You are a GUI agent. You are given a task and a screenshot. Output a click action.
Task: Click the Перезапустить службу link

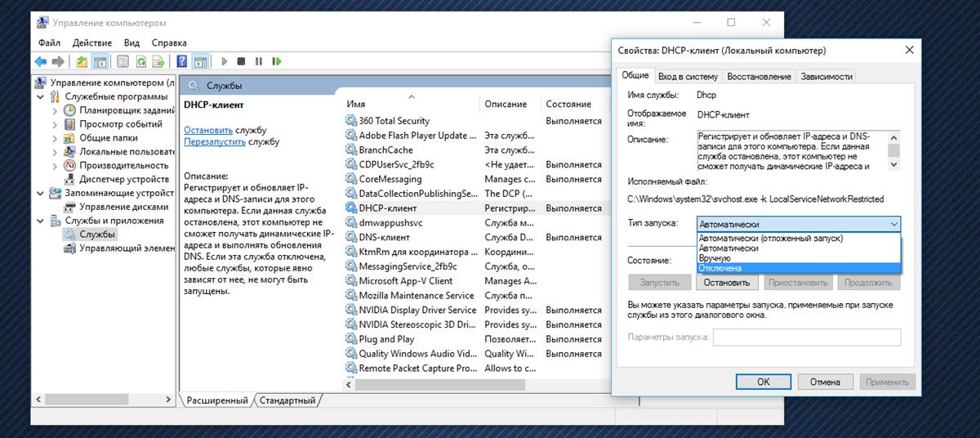(215, 141)
